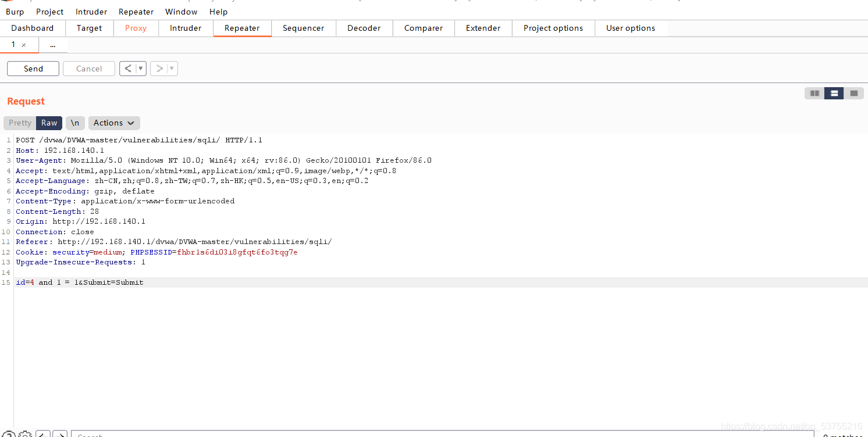This screenshot has height=437, width=868.
Task: Click the Content-Type header line
Action: click(125, 201)
